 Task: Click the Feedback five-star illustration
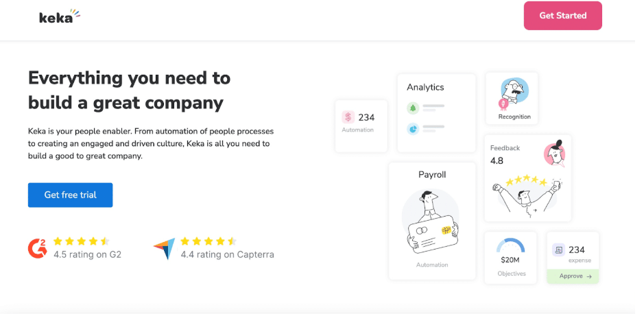click(x=527, y=196)
